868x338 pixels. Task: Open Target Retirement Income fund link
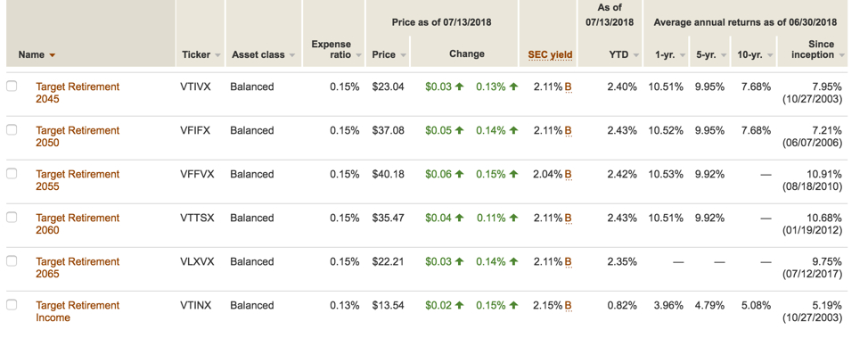pyautogui.click(x=78, y=311)
